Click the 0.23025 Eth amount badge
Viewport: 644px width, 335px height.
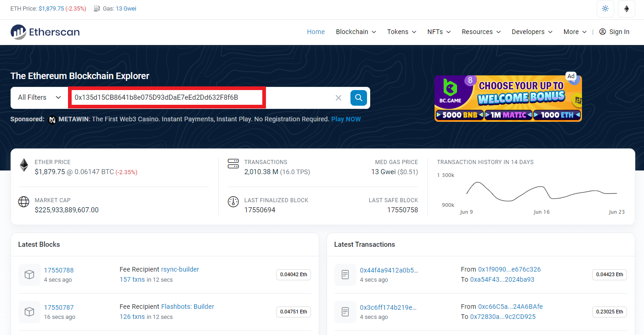pos(610,312)
